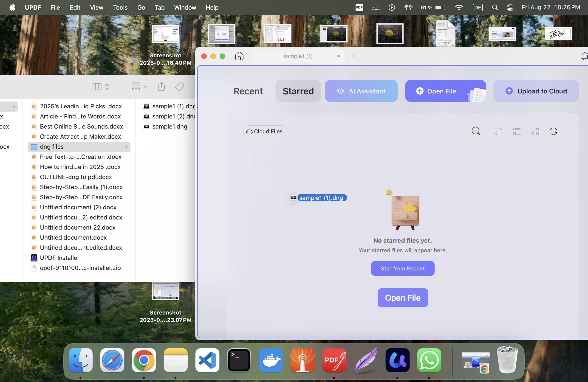
Task: Switch to the Recent tab
Action: 248,91
